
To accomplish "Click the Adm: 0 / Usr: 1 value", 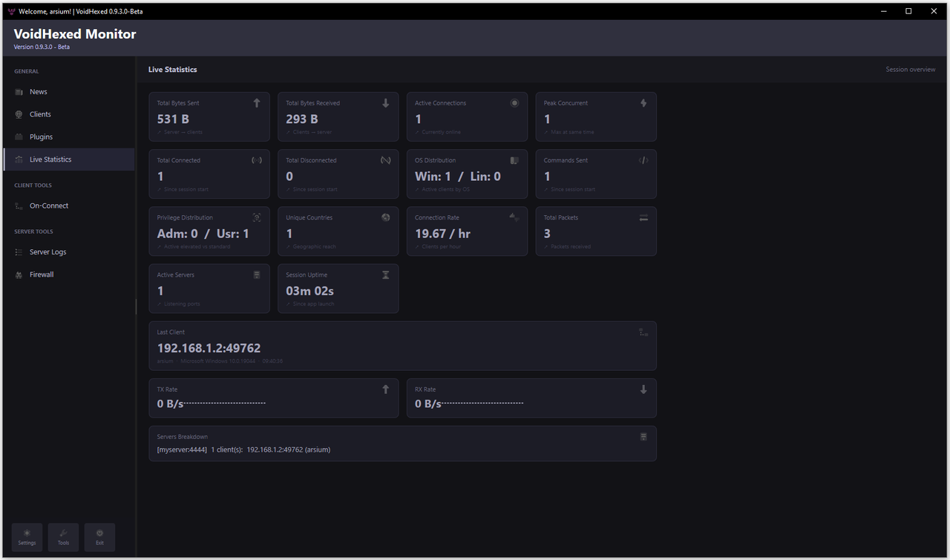I will pyautogui.click(x=203, y=234).
